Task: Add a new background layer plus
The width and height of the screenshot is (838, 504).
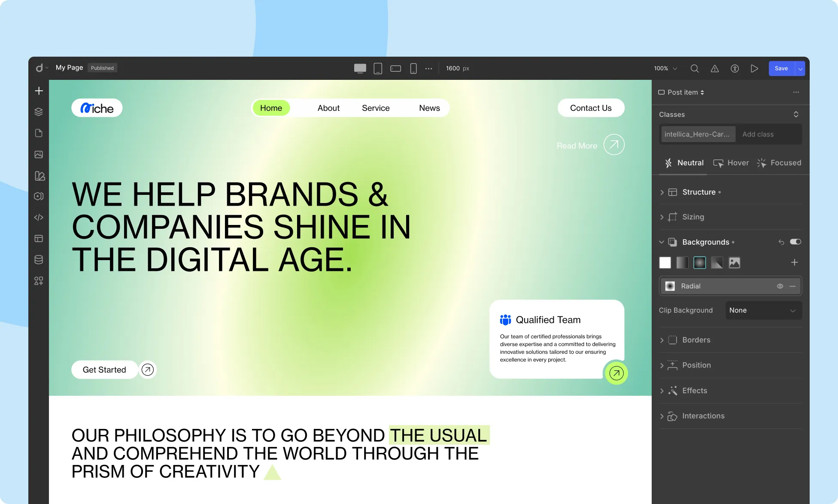Action: (795, 262)
